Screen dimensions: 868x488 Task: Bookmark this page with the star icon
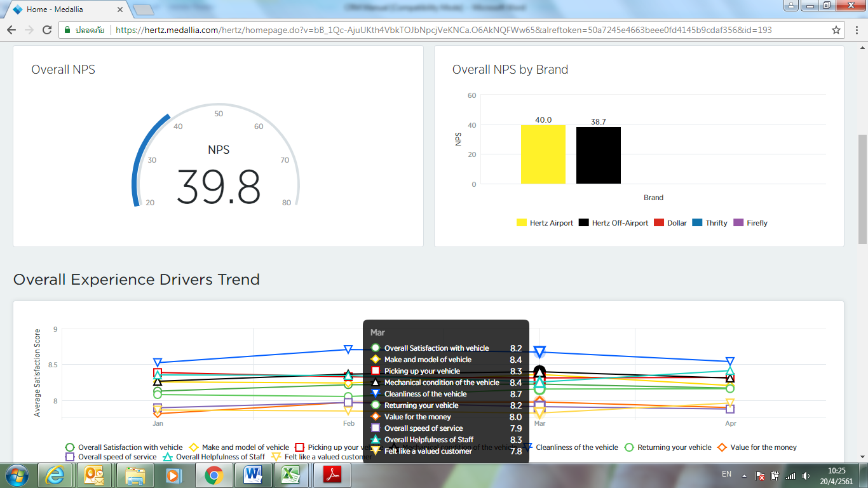[x=836, y=30]
